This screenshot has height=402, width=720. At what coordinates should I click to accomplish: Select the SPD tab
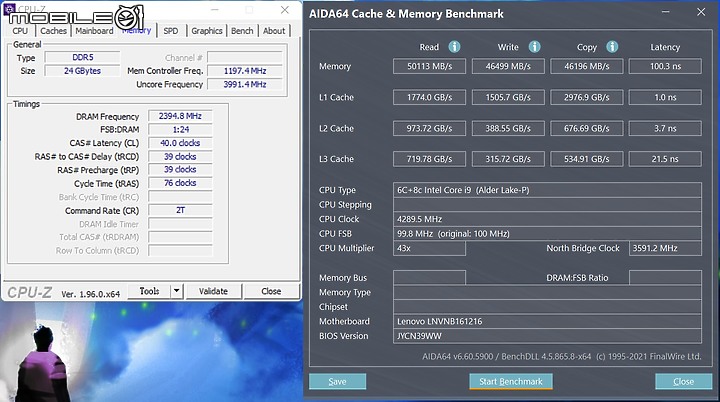(171, 31)
